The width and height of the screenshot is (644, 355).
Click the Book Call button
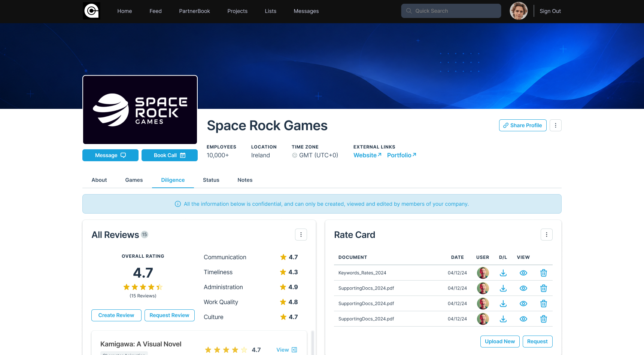click(x=170, y=155)
